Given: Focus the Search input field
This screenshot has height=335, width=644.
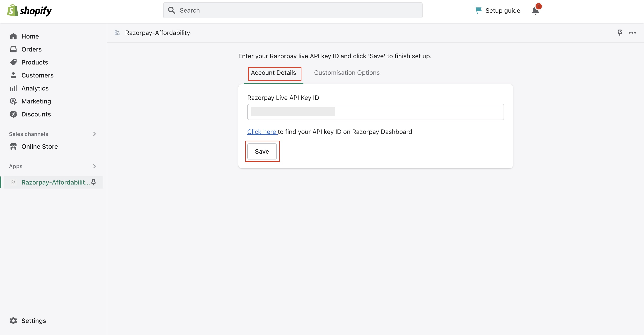Looking at the screenshot, I should 293,10.
